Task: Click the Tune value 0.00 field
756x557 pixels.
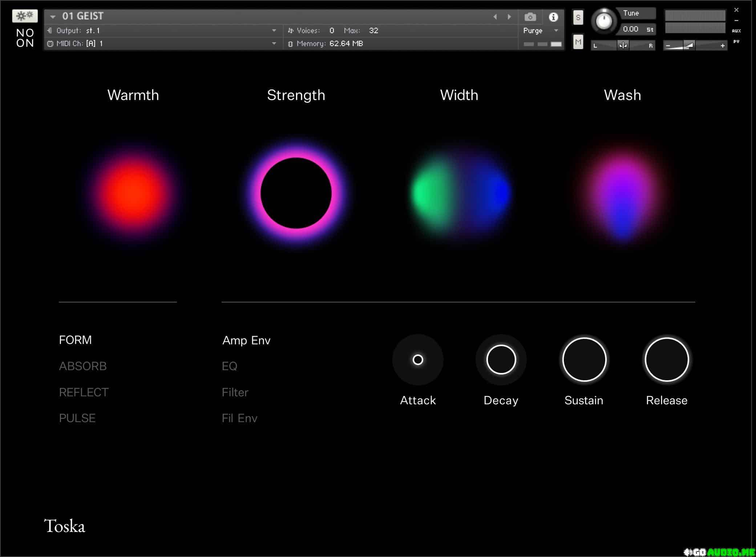Action: click(631, 29)
